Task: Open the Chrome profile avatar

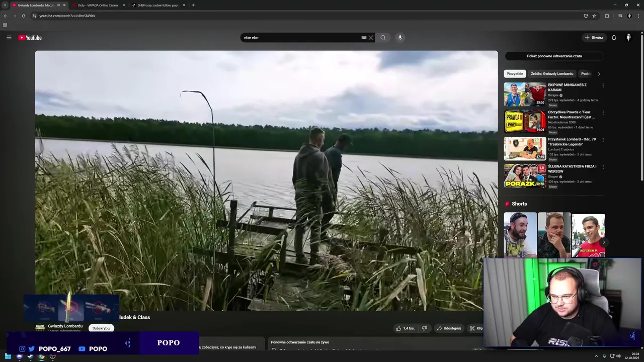Action: click(629, 16)
